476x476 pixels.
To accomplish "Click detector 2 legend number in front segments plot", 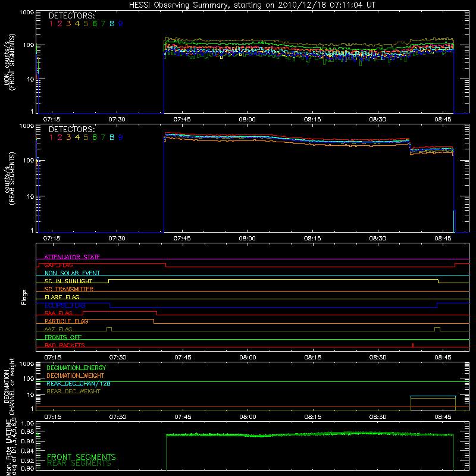I will 60,24.
